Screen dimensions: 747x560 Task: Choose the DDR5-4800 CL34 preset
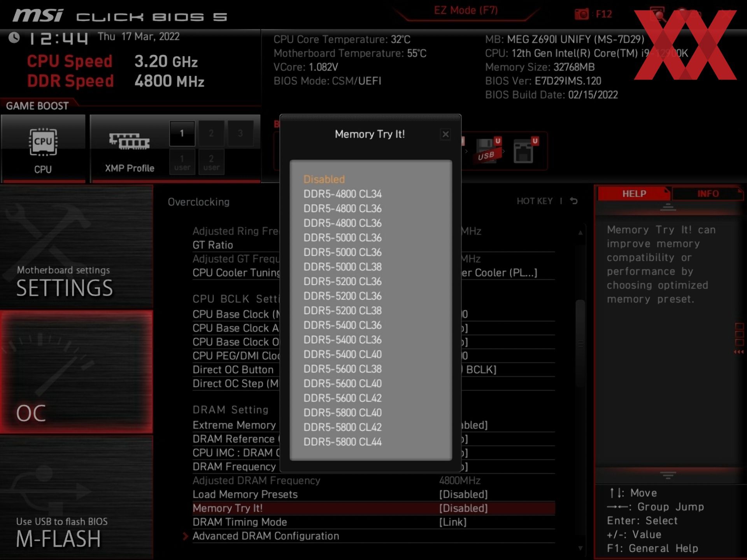(342, 194)
